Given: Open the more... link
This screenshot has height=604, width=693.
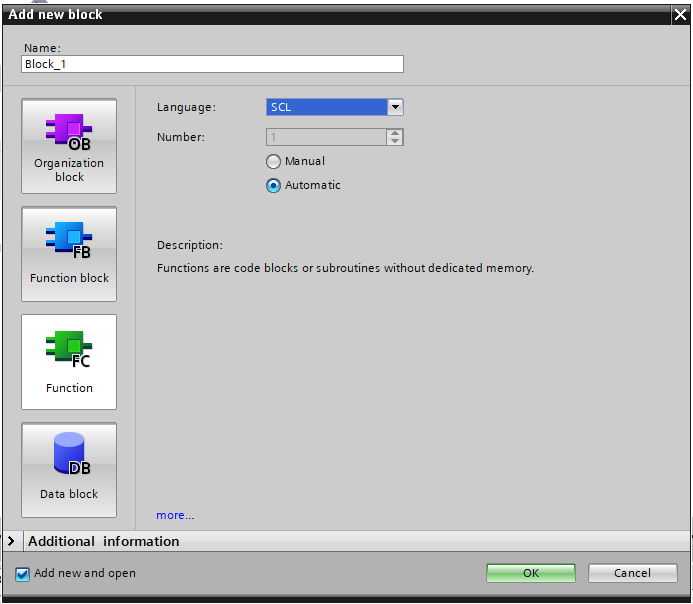Looking at the screenshot, I should click(175, 515).
